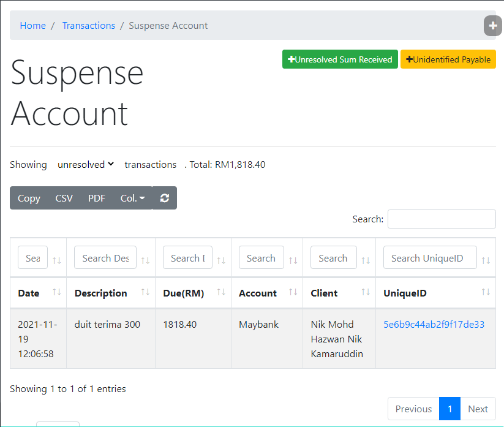Sort the Client column

point(365,293)
